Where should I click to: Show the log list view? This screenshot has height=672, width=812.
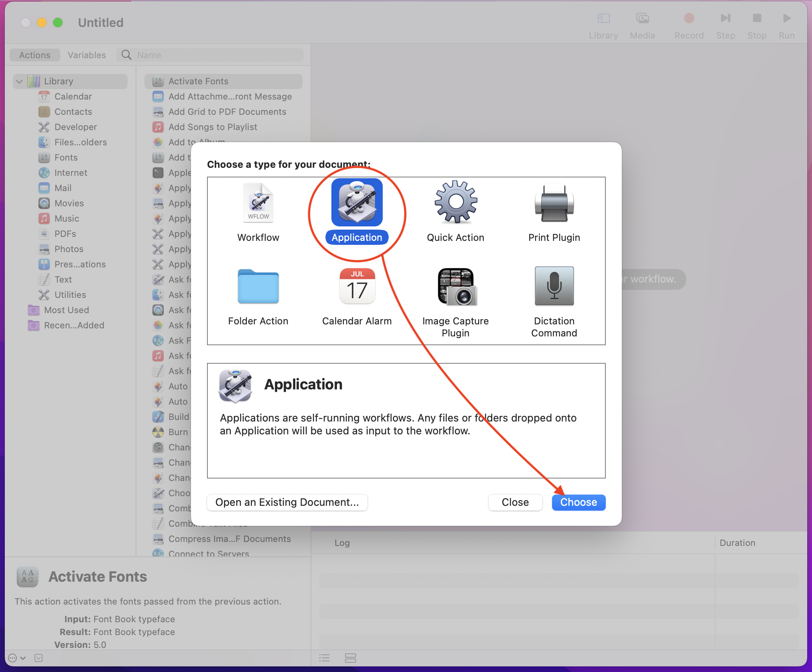[324, 658]
